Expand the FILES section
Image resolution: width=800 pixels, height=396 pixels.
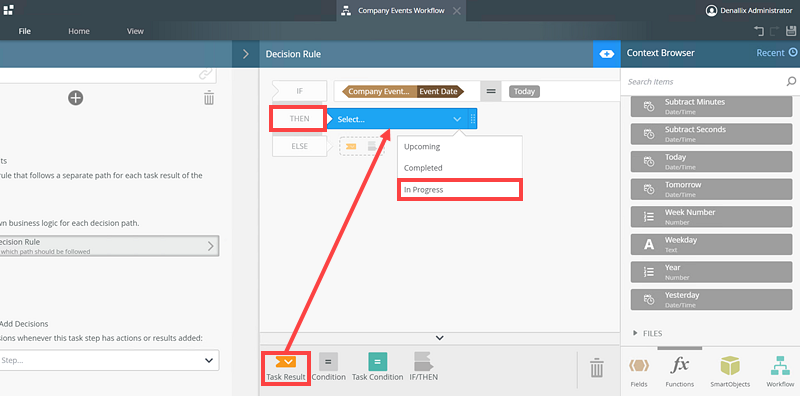pyautogui.click(x=647, y=333)
